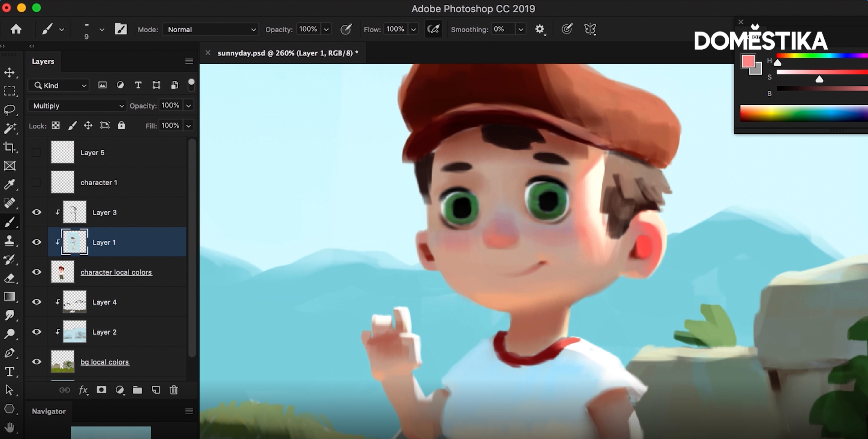
Task: Select the History Brush tool
Action: click(9, 259)
